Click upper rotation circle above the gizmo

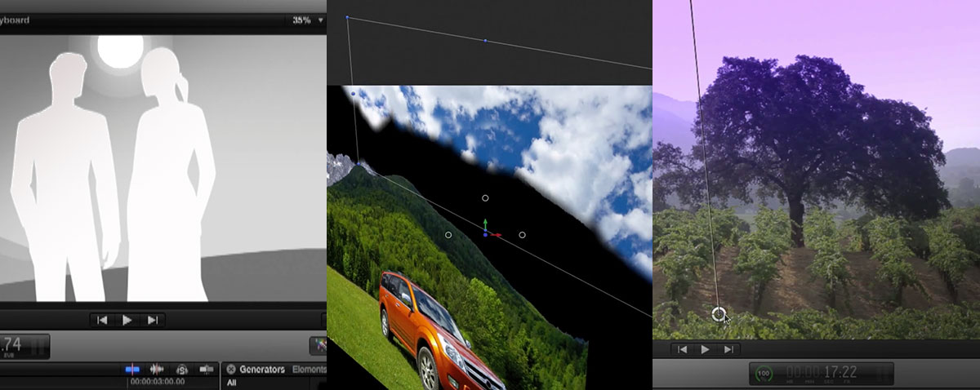pyautogui.click(x=485, y=197)
